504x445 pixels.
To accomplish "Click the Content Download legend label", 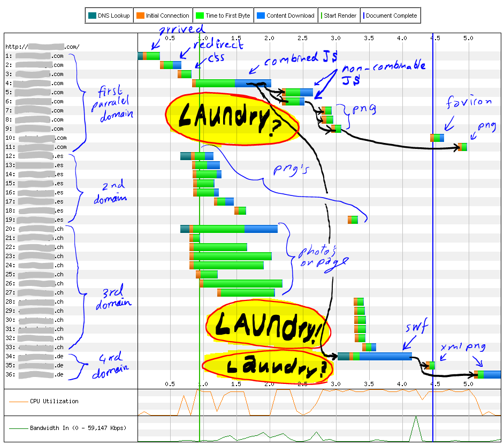I will tap(290, 16).
